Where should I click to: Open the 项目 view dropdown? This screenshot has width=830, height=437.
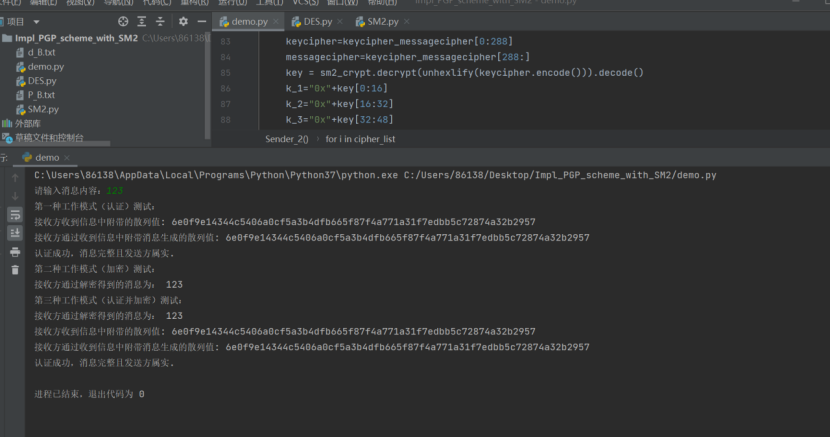[x=36, y=22]
